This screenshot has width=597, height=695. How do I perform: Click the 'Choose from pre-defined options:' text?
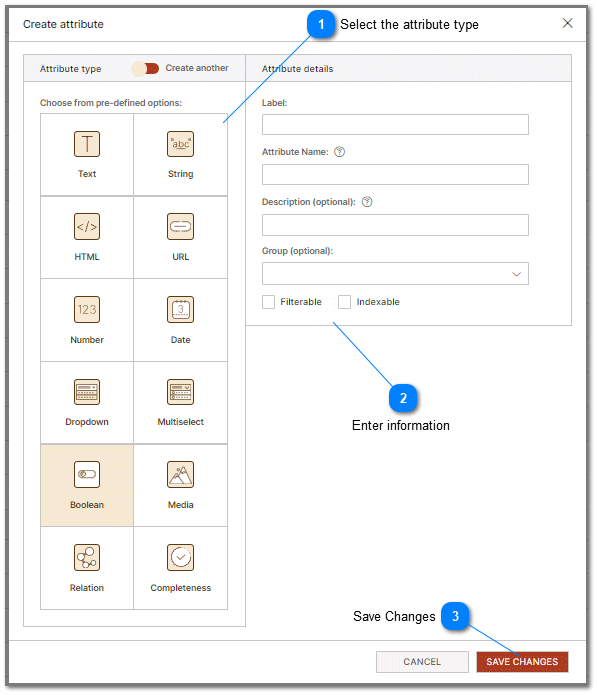[111, 103]
